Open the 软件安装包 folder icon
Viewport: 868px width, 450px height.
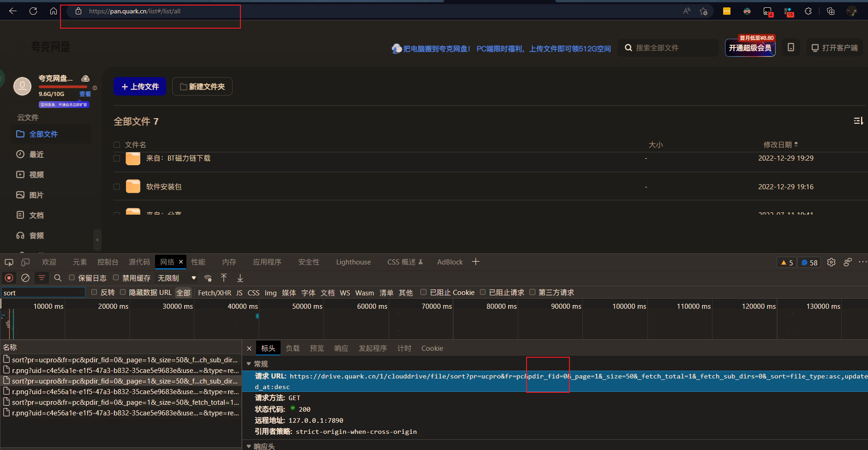point(133,186)
